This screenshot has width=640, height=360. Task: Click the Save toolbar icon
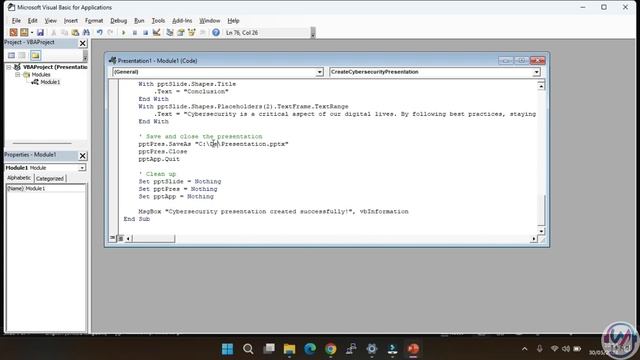tap(40, 32)
